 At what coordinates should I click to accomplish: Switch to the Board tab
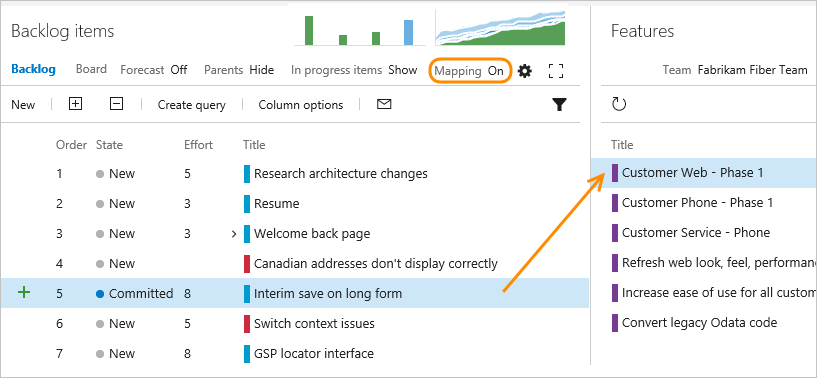coord(91,69)
